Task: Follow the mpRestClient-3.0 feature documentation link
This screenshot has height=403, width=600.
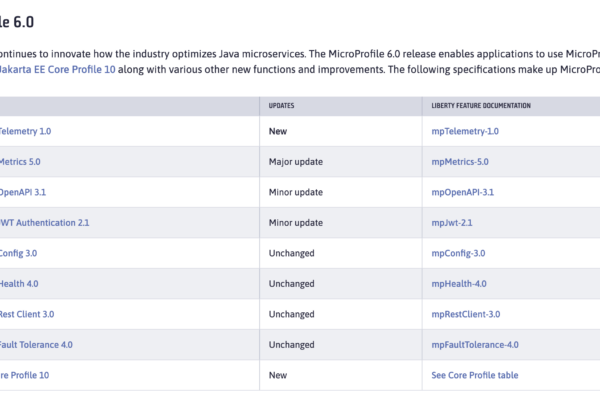Action: [466, 314]
